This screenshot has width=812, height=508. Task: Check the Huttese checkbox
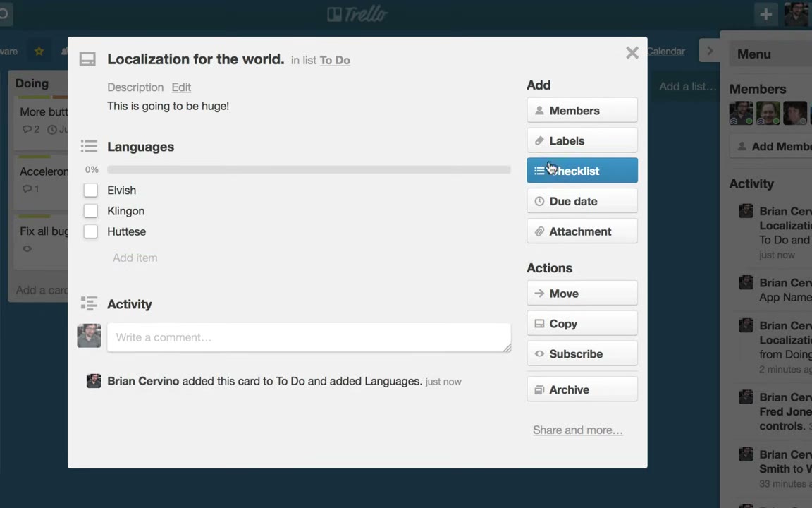click(x=91, y=231)
